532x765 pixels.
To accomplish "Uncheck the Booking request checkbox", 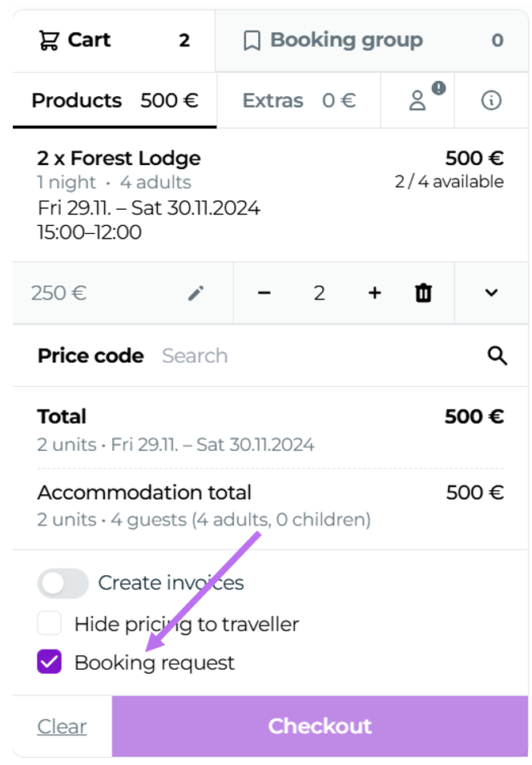I will click(50, 662).
